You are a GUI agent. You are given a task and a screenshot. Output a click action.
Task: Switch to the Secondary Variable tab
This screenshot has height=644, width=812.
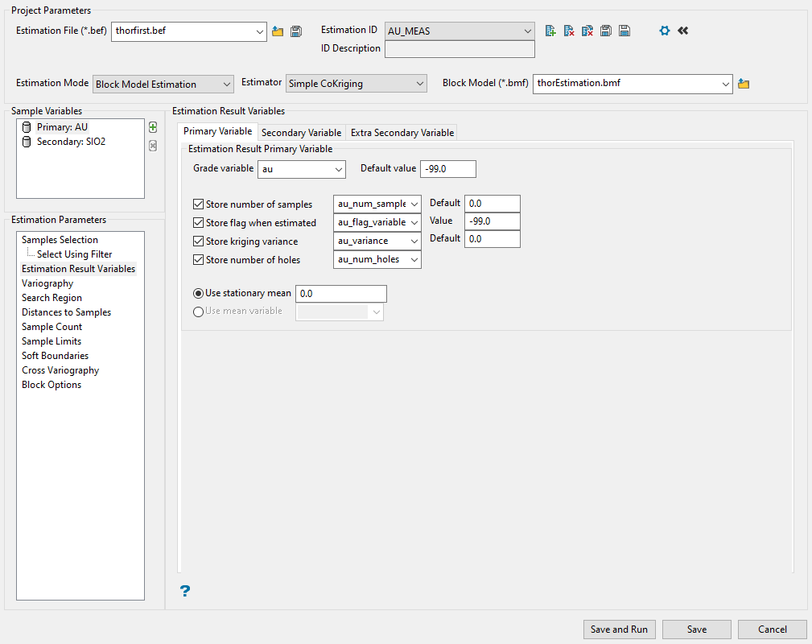(x=301, y=133)
